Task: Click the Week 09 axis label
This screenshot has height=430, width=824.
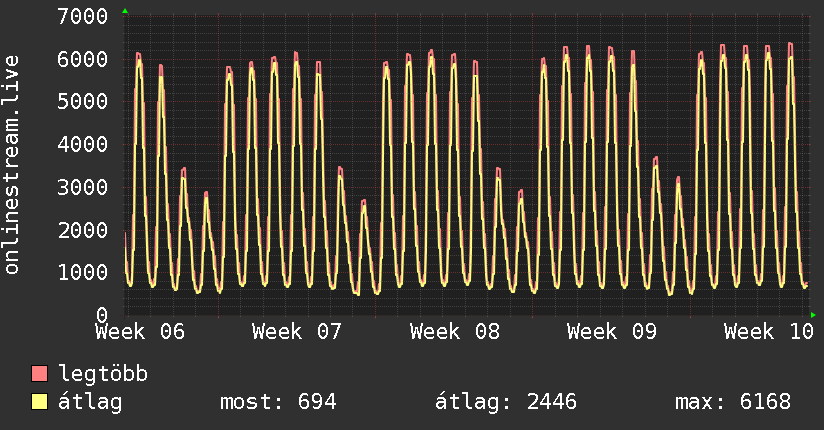Action: point(612,332)
